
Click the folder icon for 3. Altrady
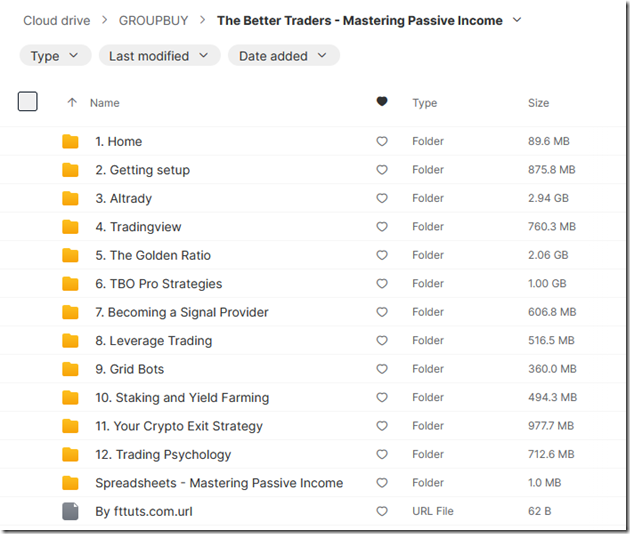tap(70, 198)
